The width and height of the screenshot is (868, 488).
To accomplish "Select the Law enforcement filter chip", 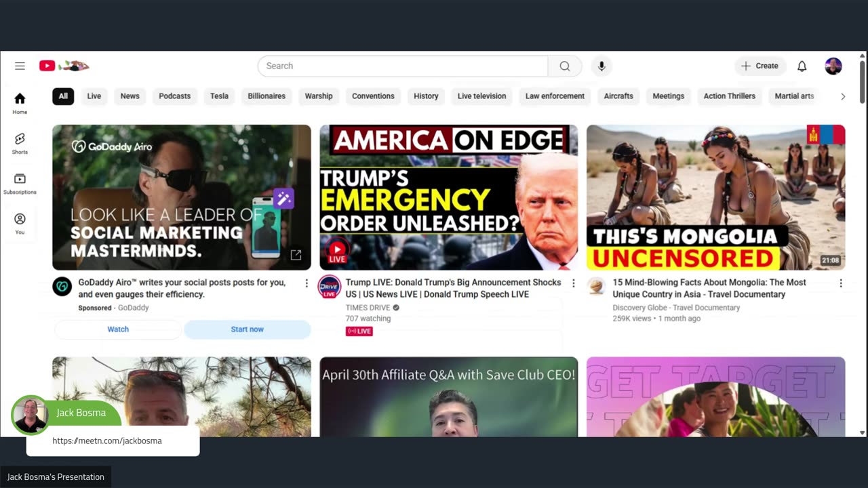I will 555,96.
